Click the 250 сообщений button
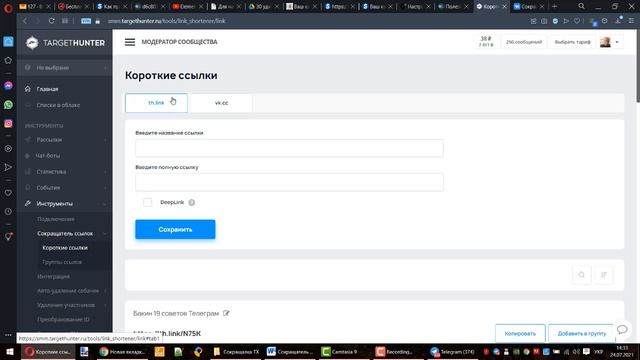Screen dimensions: 640x360 tap(524, 42)
